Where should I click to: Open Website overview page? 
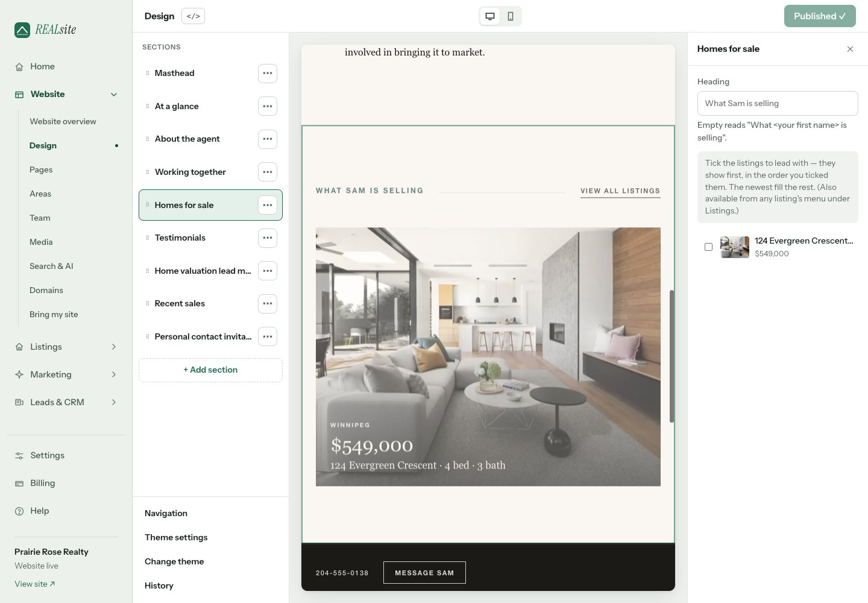(x=63, y=121)
